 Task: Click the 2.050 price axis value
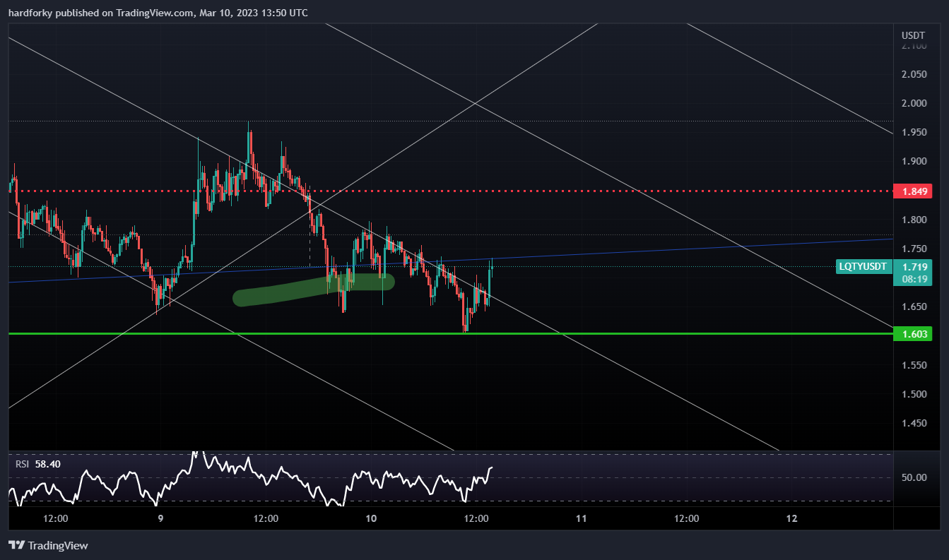point(914,75)
